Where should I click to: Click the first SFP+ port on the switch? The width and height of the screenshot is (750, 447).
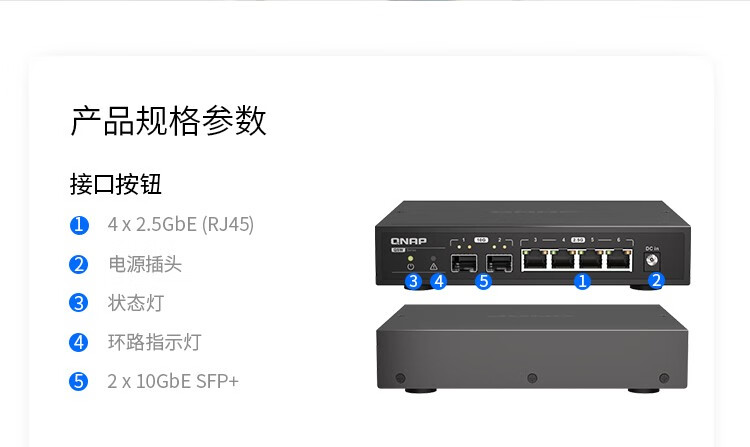click(x=464, y=263)
